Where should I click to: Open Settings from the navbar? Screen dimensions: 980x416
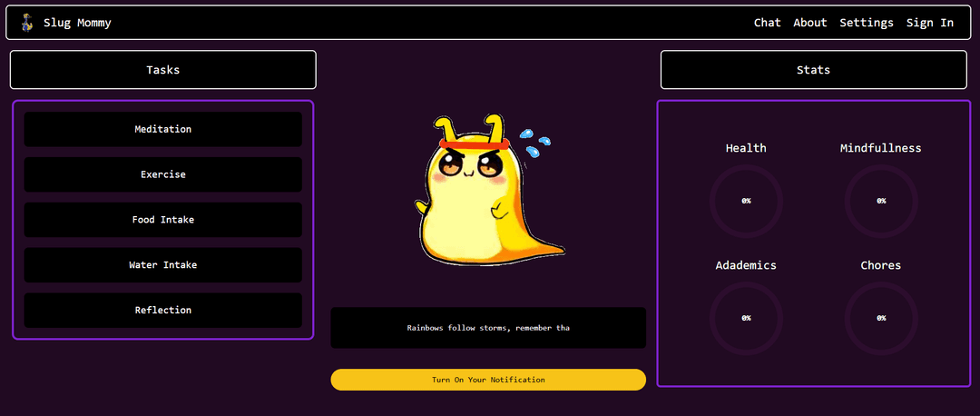click(x=867, y=23)
